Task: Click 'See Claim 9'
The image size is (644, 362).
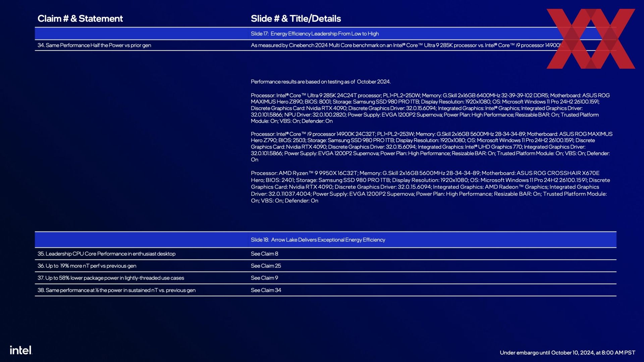Action: (x=264, y=278)
